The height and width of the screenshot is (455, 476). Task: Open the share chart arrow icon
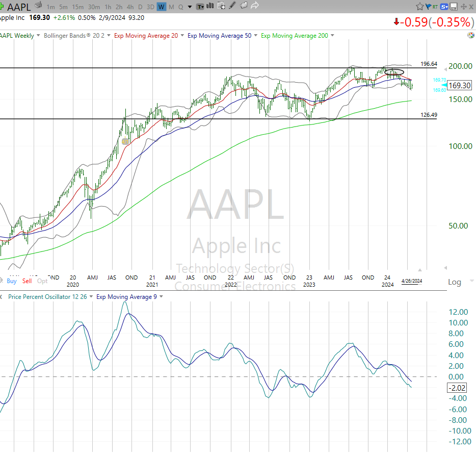[254, 5]
